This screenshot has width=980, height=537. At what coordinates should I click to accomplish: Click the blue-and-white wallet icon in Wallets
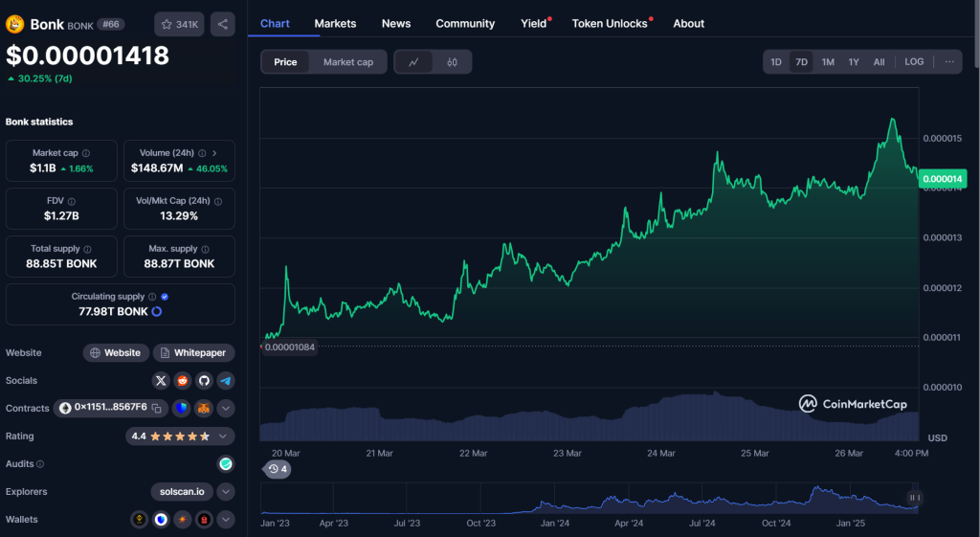click(x=161, y=520)
